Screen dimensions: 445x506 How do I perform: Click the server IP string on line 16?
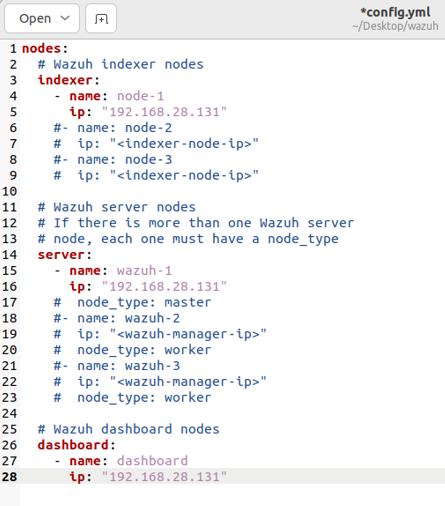click(164, 287)
